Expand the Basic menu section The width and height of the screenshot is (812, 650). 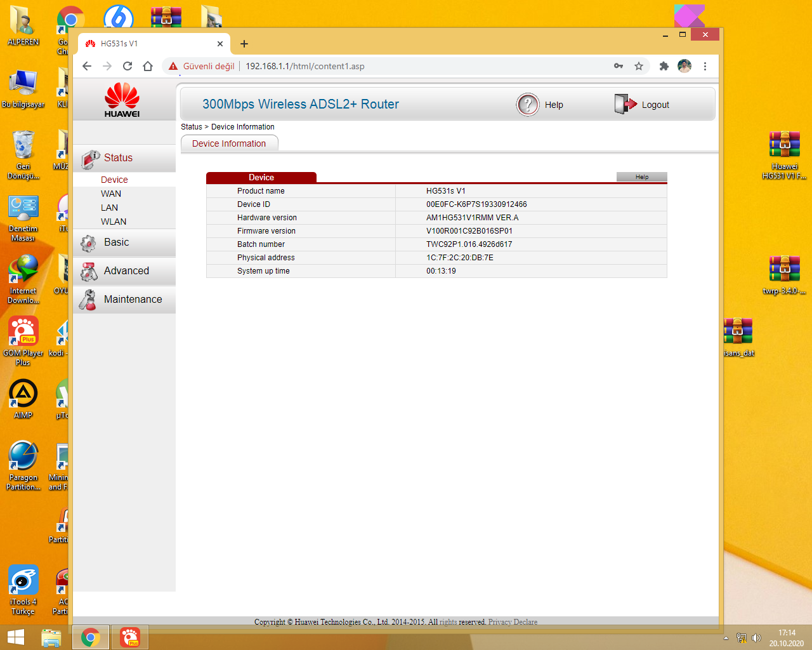(x=124, y=242)
